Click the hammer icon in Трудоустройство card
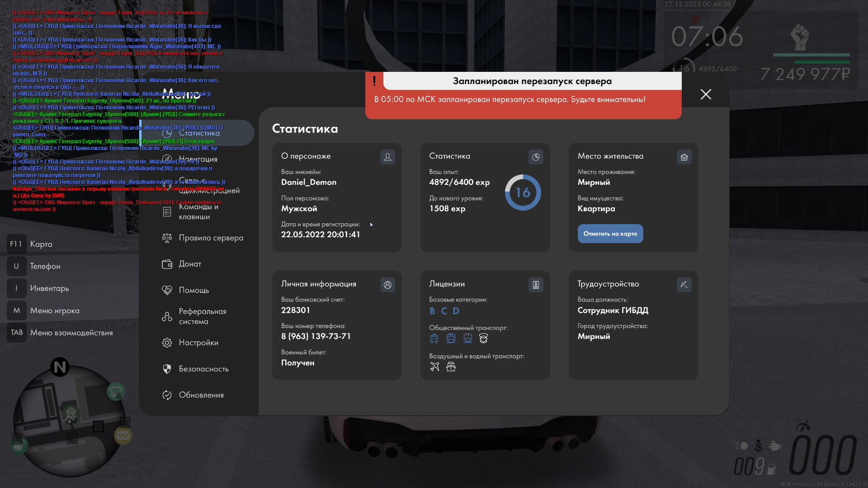This screenshot has height=488, width=868. point(684,285)
